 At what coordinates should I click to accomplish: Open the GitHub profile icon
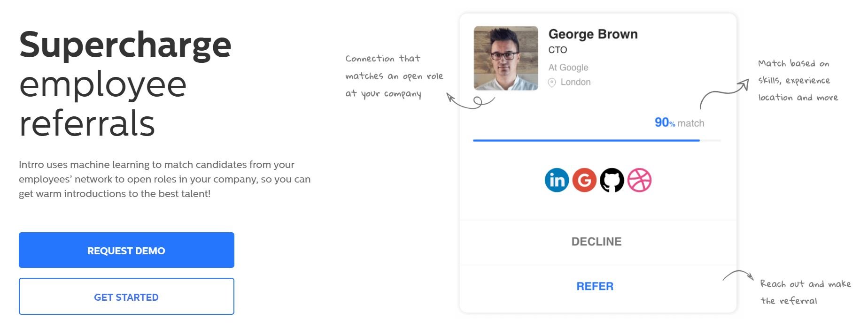pos(612,180)
